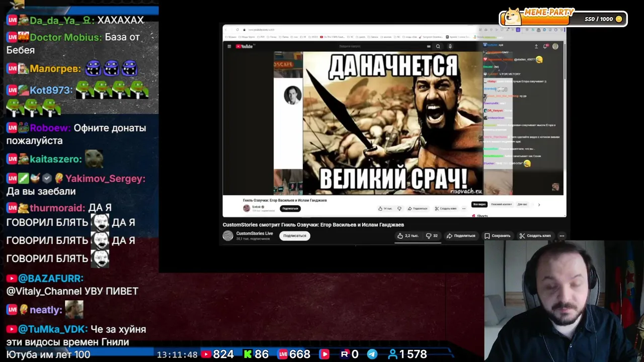This screenshot has height=362, width=644.
Task: Click the Сохранить save button
Action: pyautogui.click(x=497, y=236)
